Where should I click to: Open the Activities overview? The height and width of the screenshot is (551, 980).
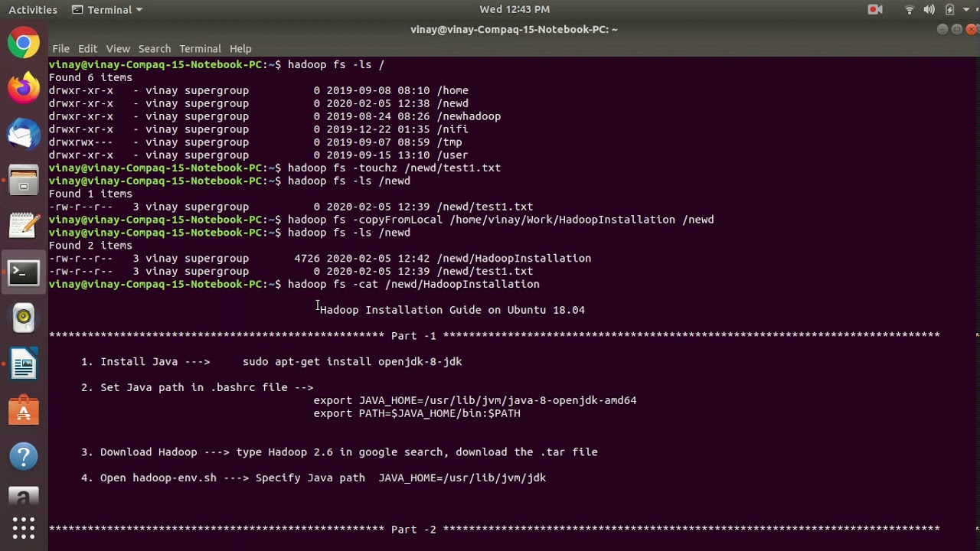[x=33, y=9]
